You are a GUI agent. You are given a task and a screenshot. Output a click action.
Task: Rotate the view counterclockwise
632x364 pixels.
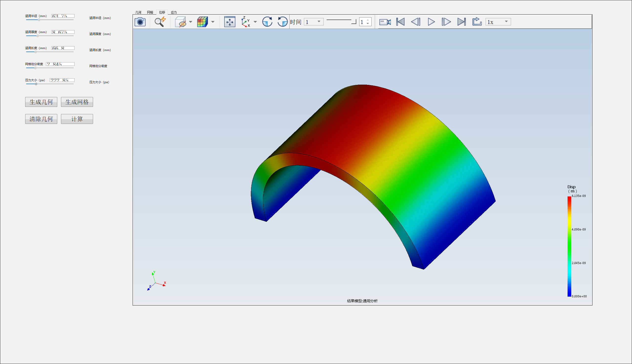click(283, 22)
